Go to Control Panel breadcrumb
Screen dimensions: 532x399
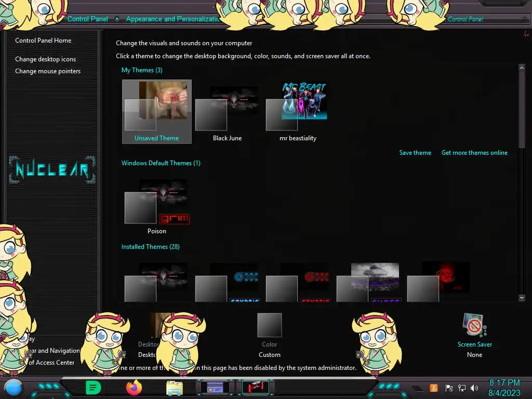[x=87, y=19]
